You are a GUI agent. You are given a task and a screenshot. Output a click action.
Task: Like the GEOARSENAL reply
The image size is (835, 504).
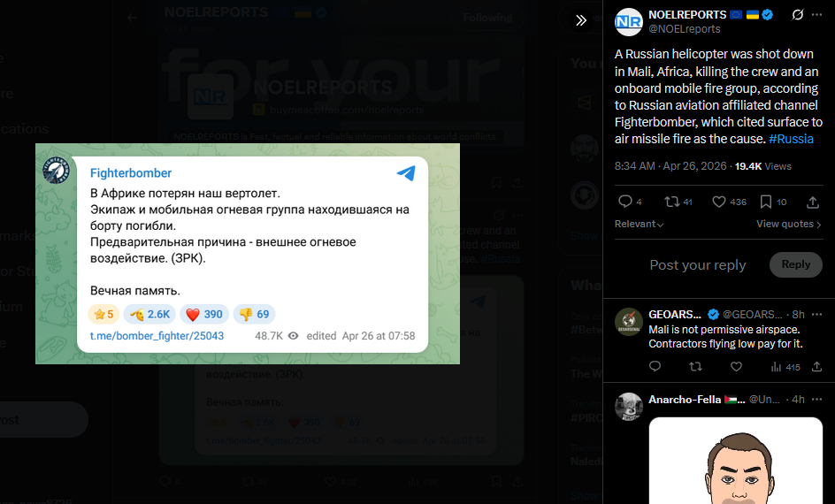[736, 367]
